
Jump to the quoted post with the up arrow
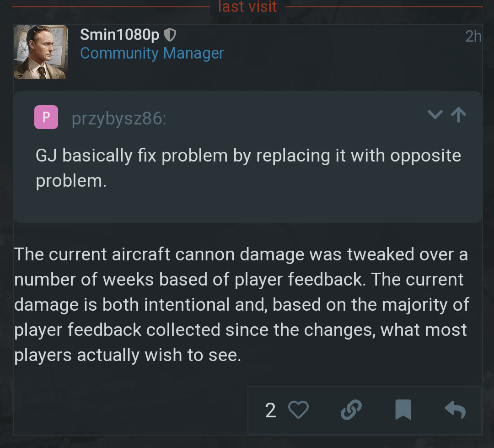458,115
